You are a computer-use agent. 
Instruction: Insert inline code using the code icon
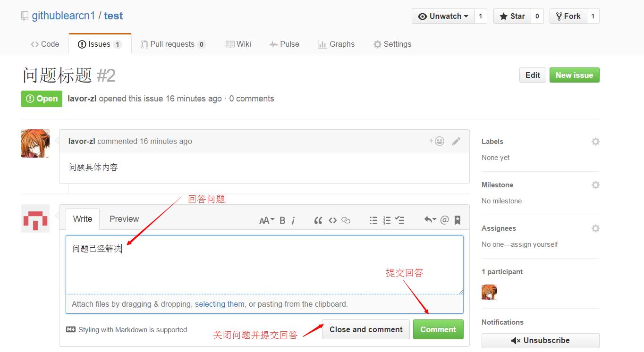click(332, 220)
